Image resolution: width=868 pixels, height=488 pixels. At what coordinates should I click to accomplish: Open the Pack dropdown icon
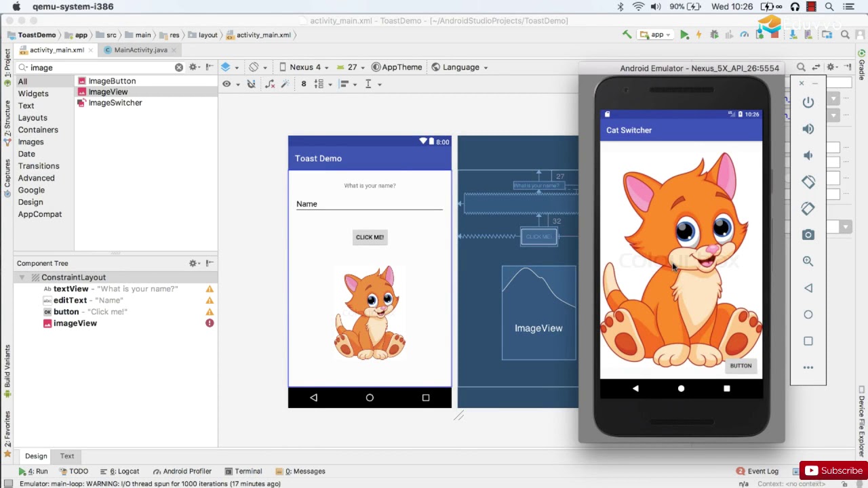point(323,84)
